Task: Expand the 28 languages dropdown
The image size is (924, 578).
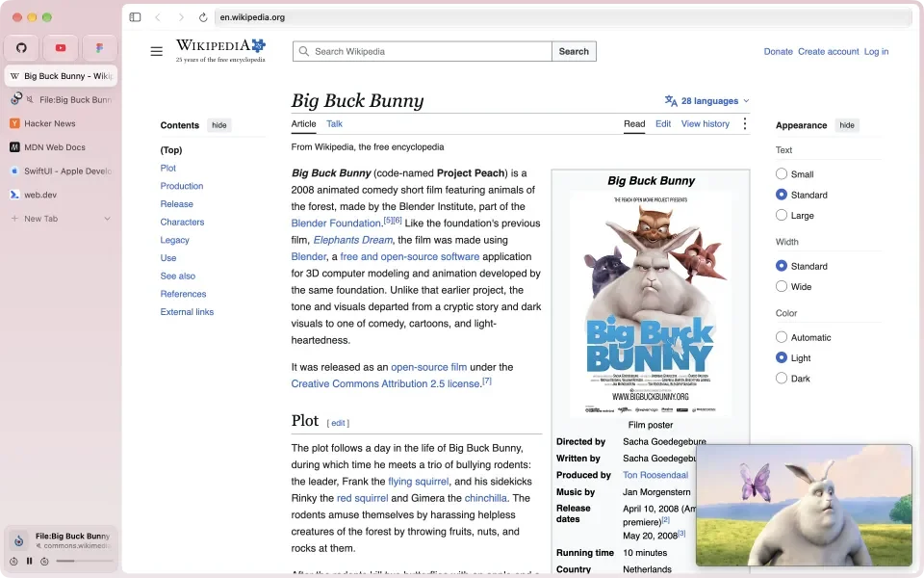Action: (x=707, y=101)
